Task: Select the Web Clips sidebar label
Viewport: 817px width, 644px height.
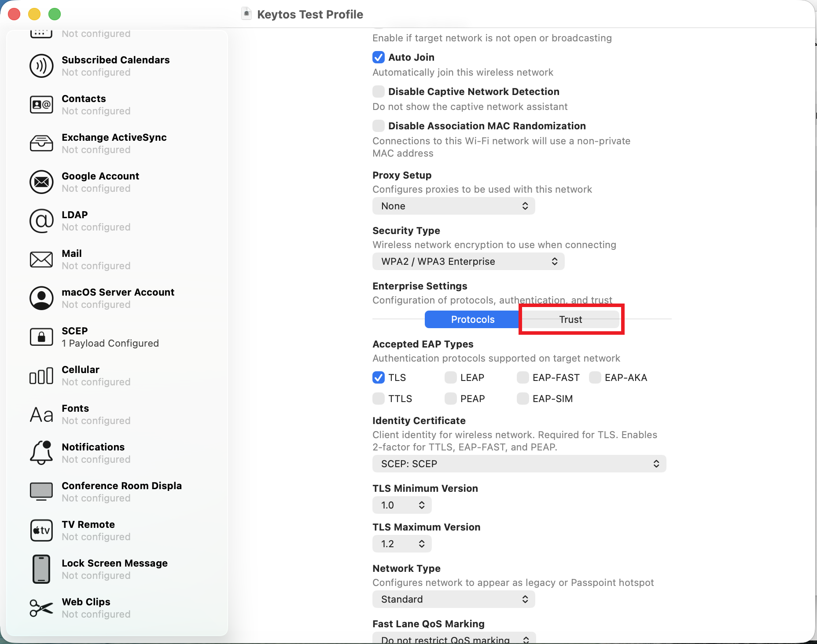Action: 86,602
